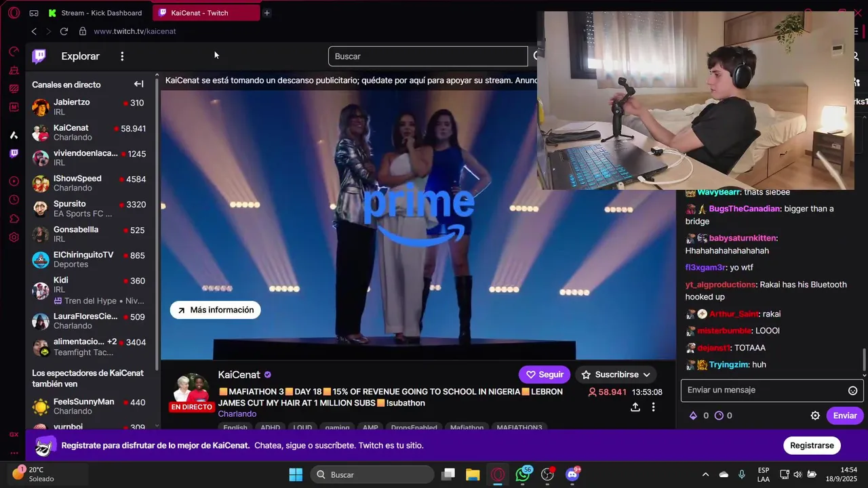Image resolution: width=868 pixels, height=488 pixels.
Task: Open the Twitch panel in Opera sidebar
Action: point(14,154)
